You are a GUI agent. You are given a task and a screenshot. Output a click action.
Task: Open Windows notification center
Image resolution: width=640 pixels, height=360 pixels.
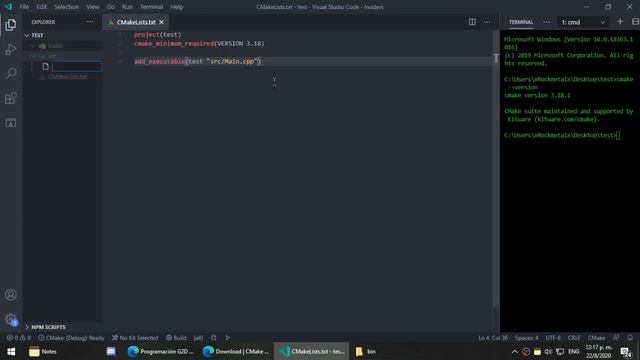[x=626, y=351]
